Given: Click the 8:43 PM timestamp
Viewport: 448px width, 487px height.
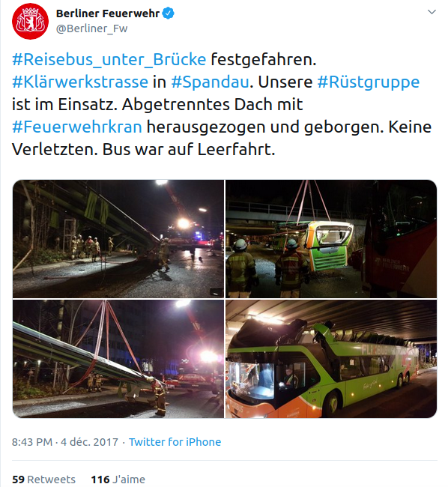Looking at the screenshot, I should [x=32, y=441].
